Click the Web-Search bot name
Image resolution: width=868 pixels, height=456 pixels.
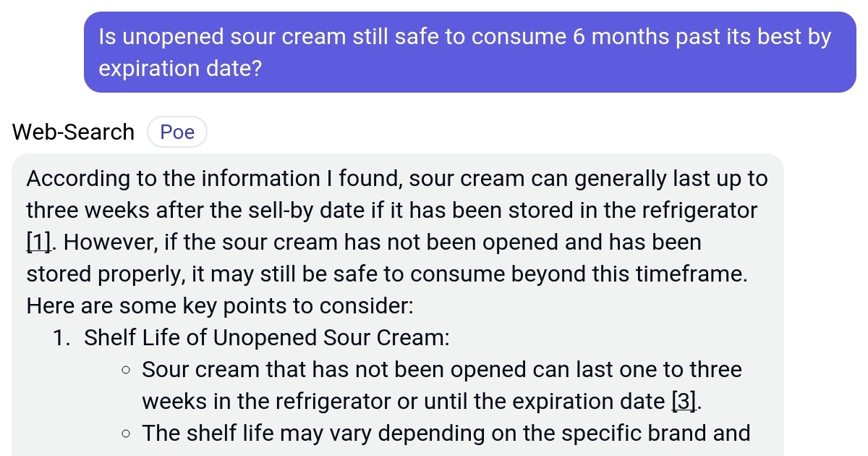coord(72,132)
